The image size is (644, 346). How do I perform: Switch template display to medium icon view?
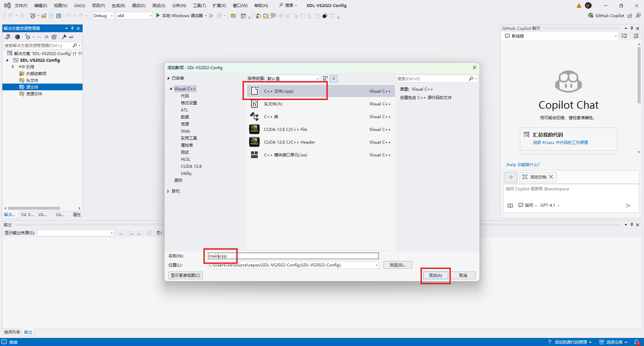click(325, 78)
